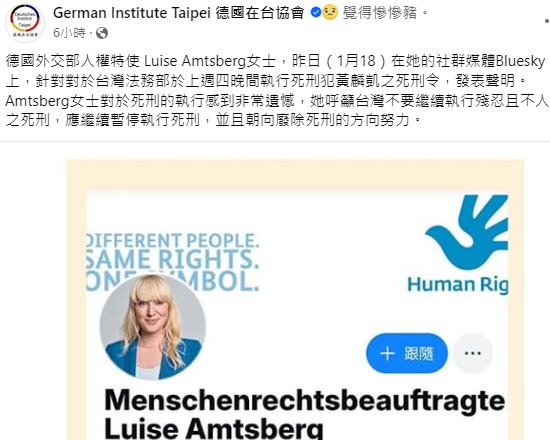Click the public globe privacy icon
The image size is (550, 440).
click(x=102, y=33)
